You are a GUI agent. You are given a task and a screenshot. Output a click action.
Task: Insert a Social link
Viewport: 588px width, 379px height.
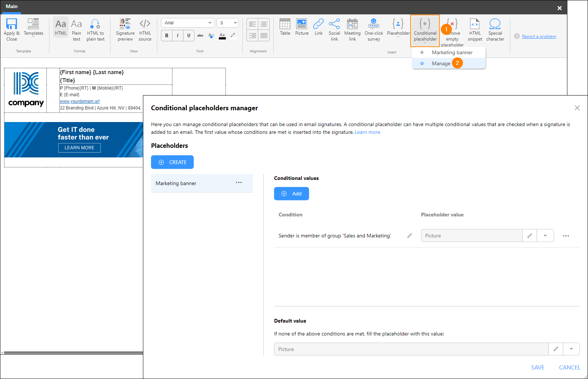(x=334, y=30)
